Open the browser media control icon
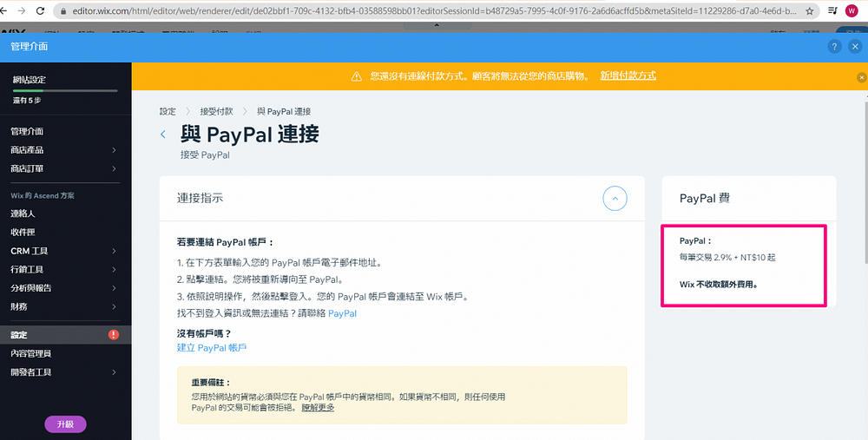Screen dimensions: 868x440 tap(832, 10)
